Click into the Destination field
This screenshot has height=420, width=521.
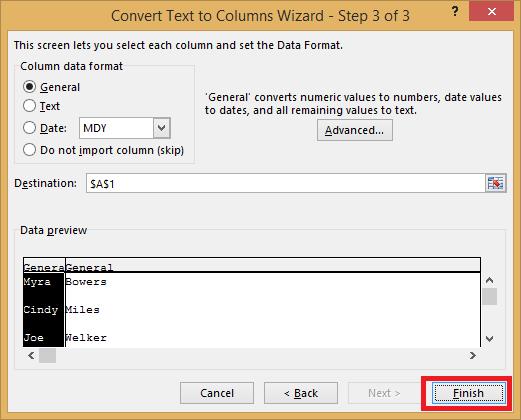pyautogui.click(x=286, y=183)
